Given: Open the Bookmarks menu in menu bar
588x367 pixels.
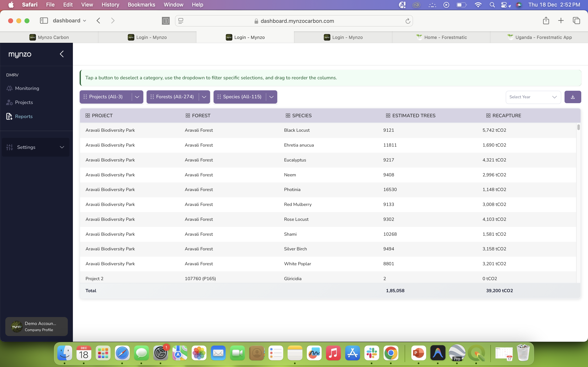Looking at the screenshot, I should tap(141, 5).
